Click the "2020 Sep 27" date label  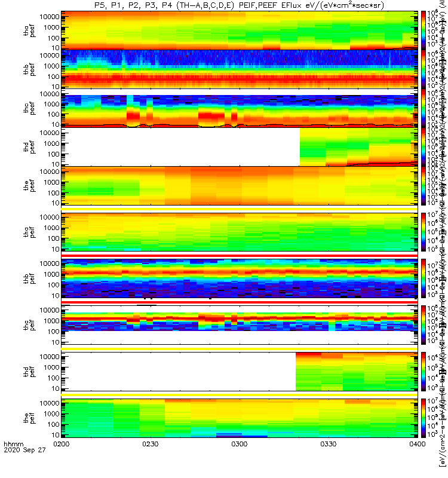(24, 450)
